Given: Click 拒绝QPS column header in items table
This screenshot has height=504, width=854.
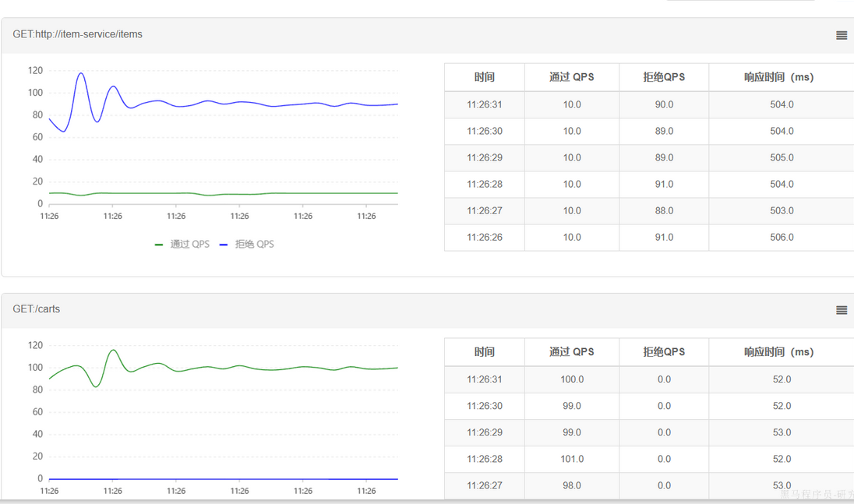Looking at the screenshot, I should click(664, 77).
